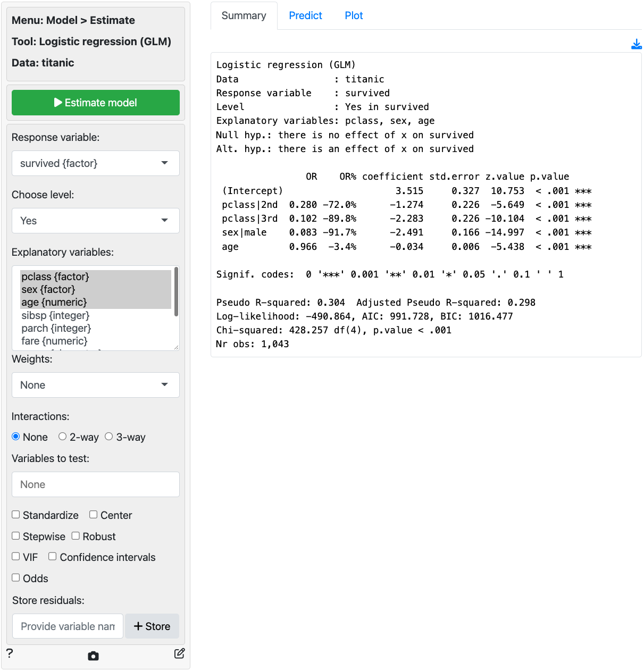Click the Variables to test field
644x671 pixels.
96,484
